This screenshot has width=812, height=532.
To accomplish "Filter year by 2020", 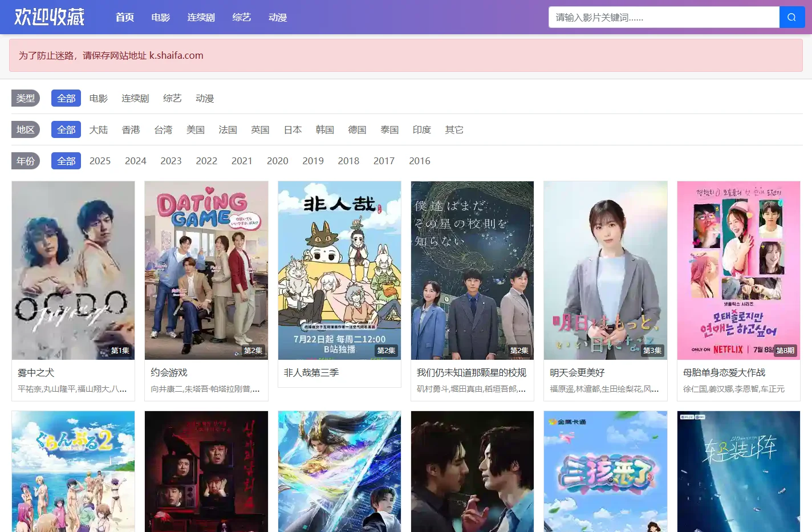I will tap(278, 161).
